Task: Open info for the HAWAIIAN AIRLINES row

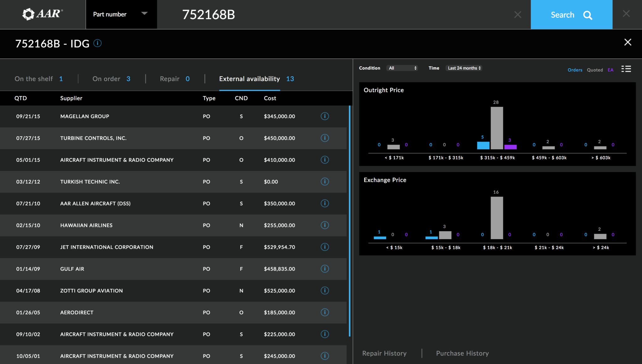Action: (x=325, y=225)
